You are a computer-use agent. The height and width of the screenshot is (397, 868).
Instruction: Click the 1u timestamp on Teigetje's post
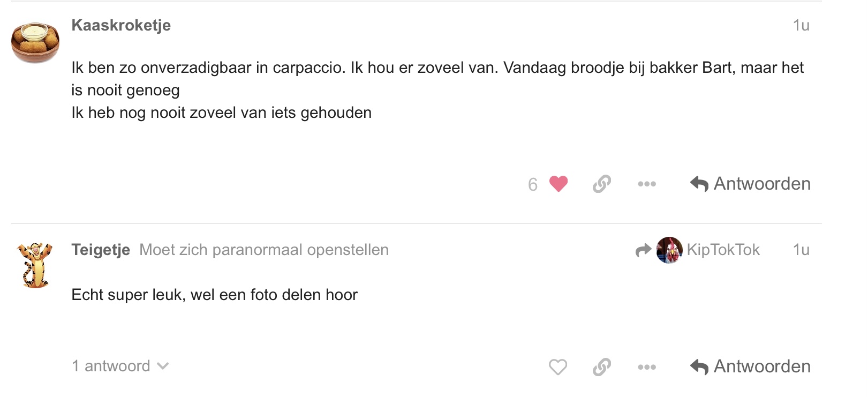pos(801,250)
